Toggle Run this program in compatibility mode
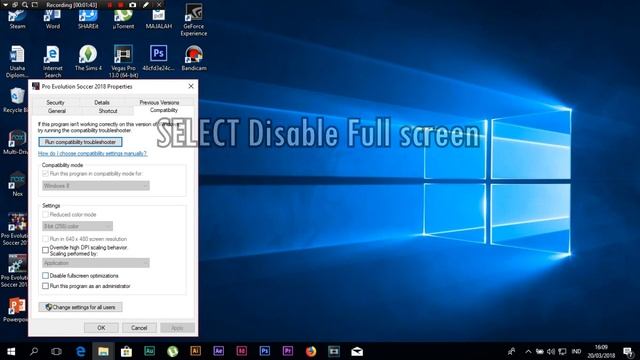640x360 pixels. pyautogui.click(x=45, y=173)
